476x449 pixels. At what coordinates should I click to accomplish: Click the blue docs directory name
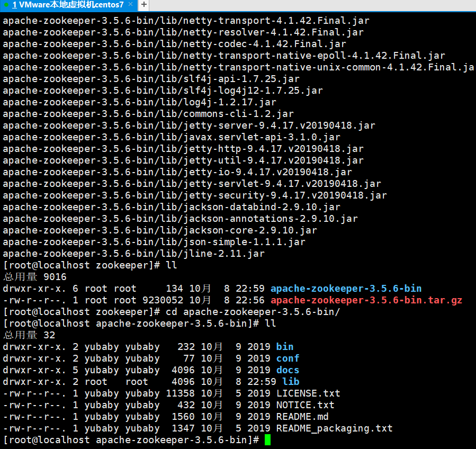coord(288,370)
